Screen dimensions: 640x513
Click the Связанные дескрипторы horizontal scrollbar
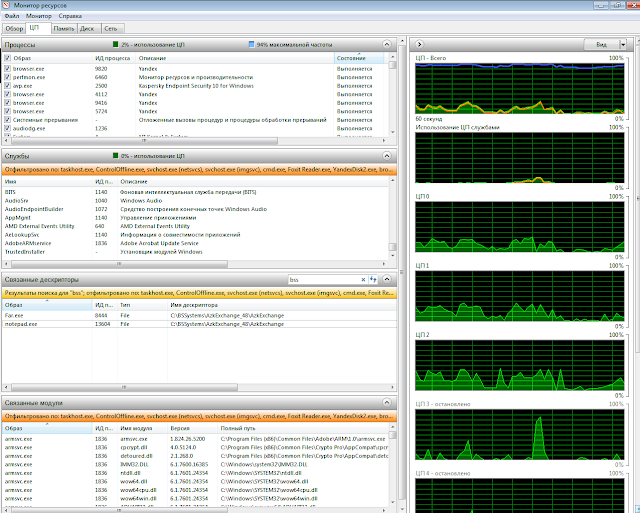[124, 387]
